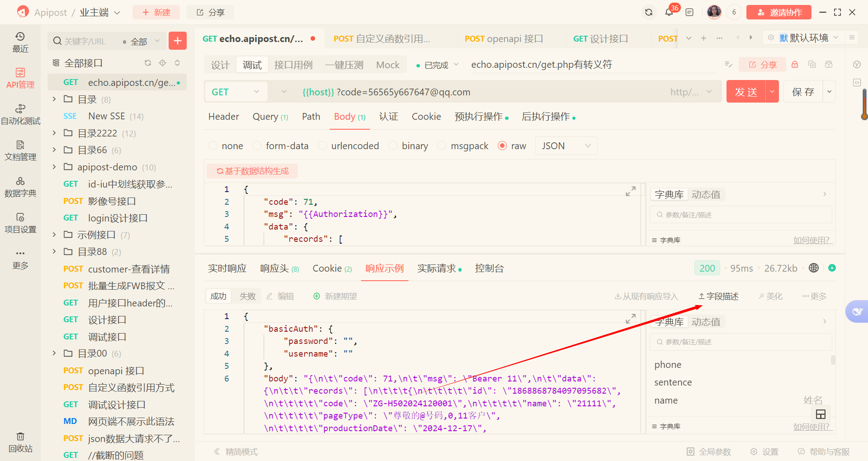Click the 200 status code badge
Viewport: 868px width, 461px height.
707,268
